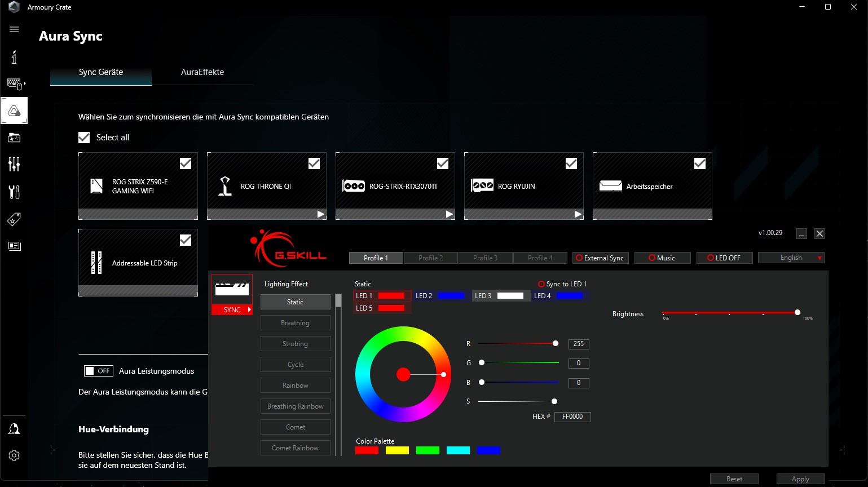Click the ROG-STRIX-RTX3070TI graphics card icon
This screenshot has width=868, height=487.
click(354, 186)
